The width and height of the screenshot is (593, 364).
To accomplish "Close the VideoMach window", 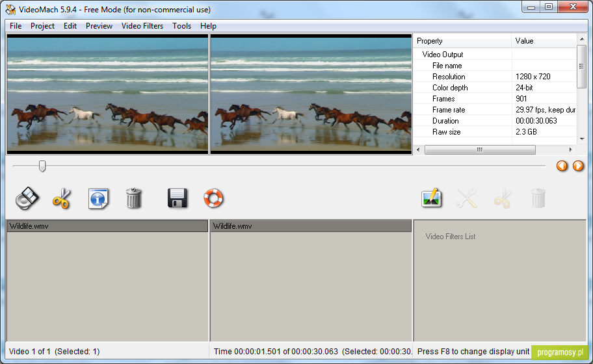I will tap(573, 6).
